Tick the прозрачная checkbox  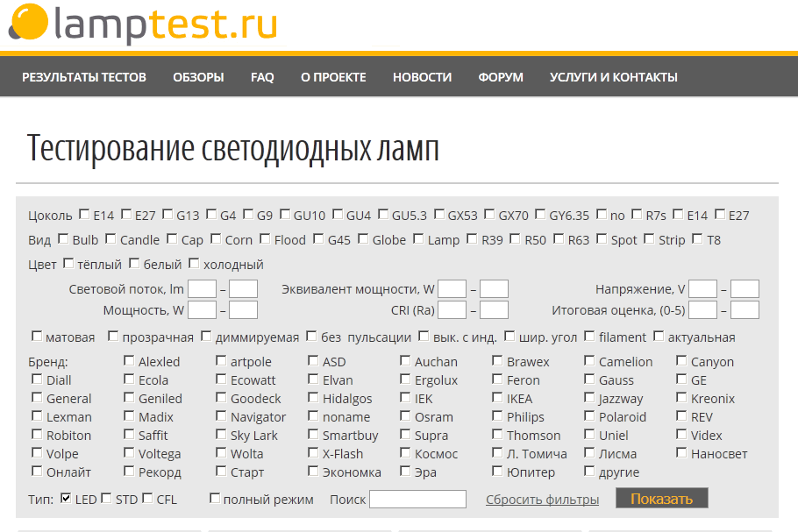point(113,336)
